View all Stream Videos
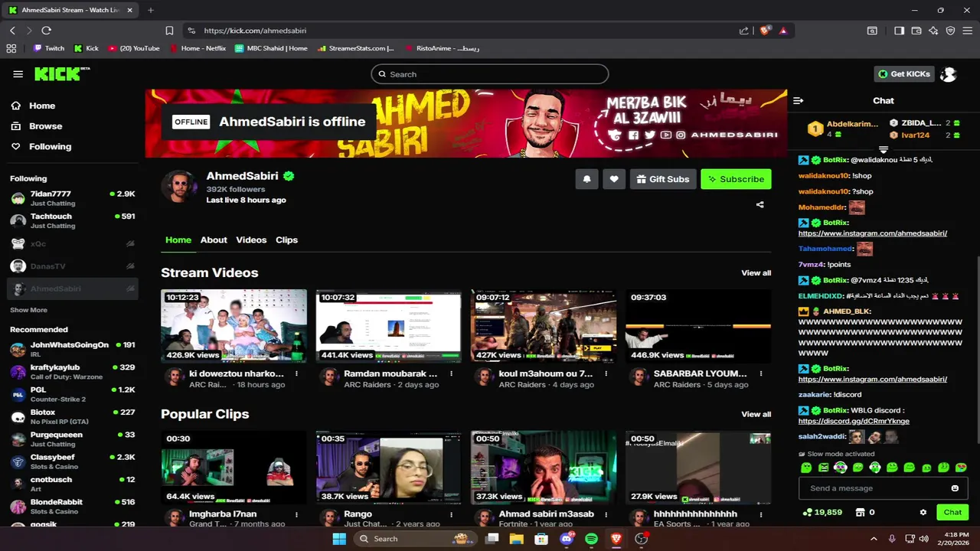Viewport: 980px width, 551px height. tap(756, 273)
